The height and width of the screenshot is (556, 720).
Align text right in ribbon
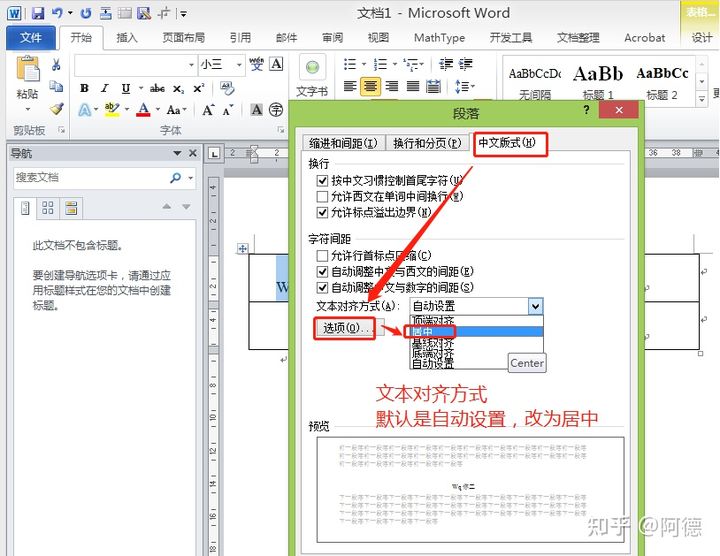click(391, 86)
